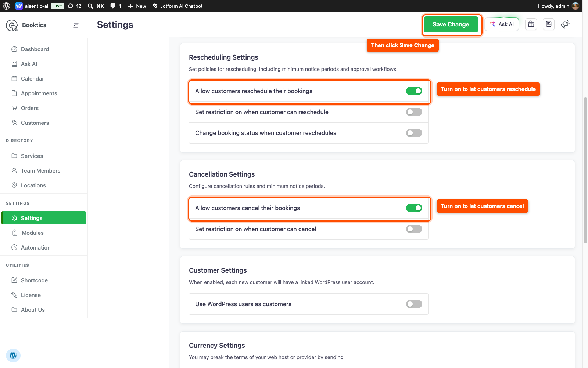Open Services under Directory
Viewport: 588px width, 368px height.
point(44,156)
